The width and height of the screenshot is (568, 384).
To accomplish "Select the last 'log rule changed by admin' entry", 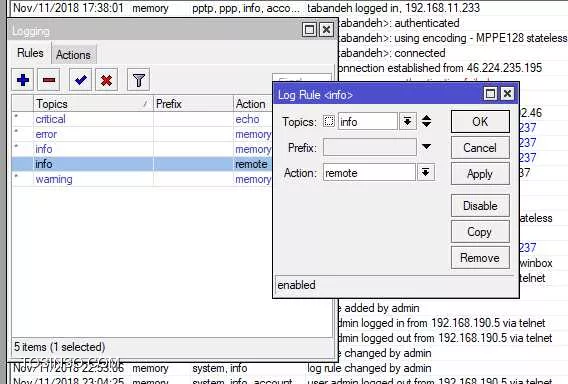I will [x=369, y=368].
